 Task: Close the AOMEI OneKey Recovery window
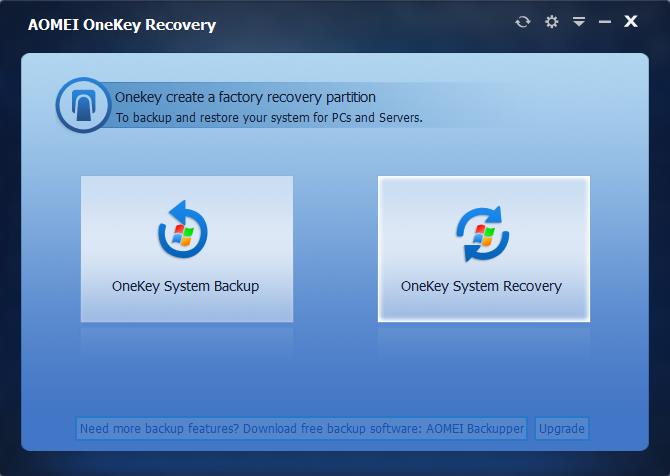(631, 21)
